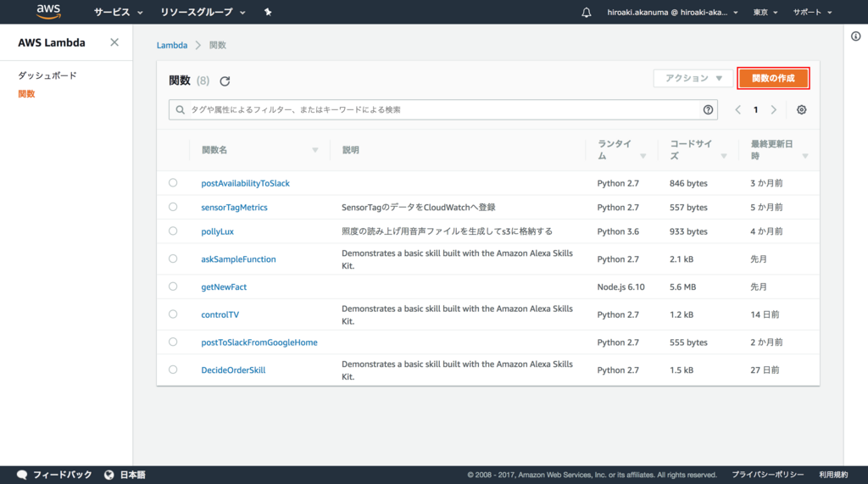This screenshot has width=868, height=484.
Task: Open the postAvailabilityToSlack function
Action: tap(245, 183)
